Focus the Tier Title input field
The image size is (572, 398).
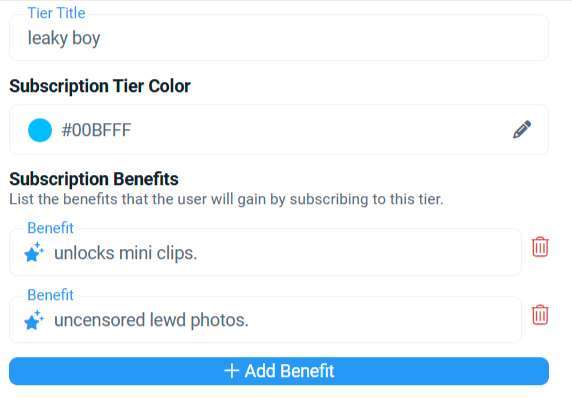pos(279,38)
